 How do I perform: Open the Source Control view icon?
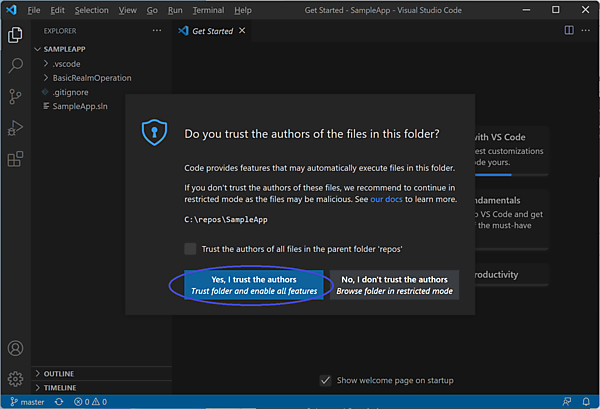[x=15, y=97]
